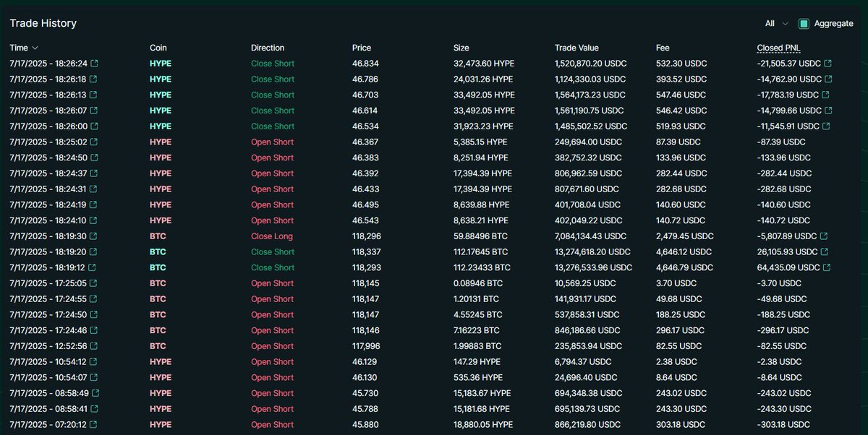Open explorer link for 18:24:19 trade time
The width and height of the screenshot is (868, 435).
(x=93, y=205)
